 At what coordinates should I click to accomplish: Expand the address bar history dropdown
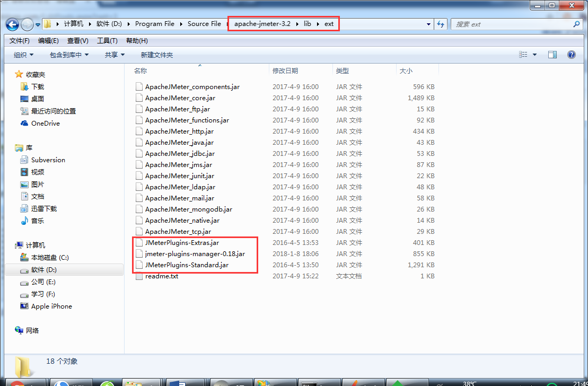pos(428,24)
